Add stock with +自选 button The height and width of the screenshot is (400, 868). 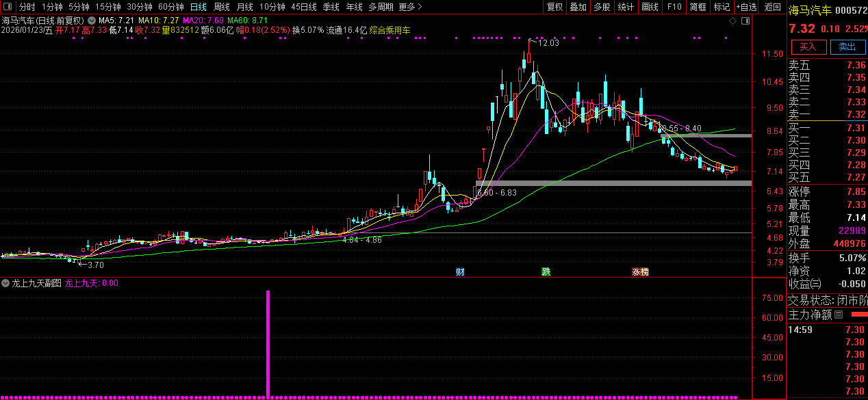click(747, 7)
